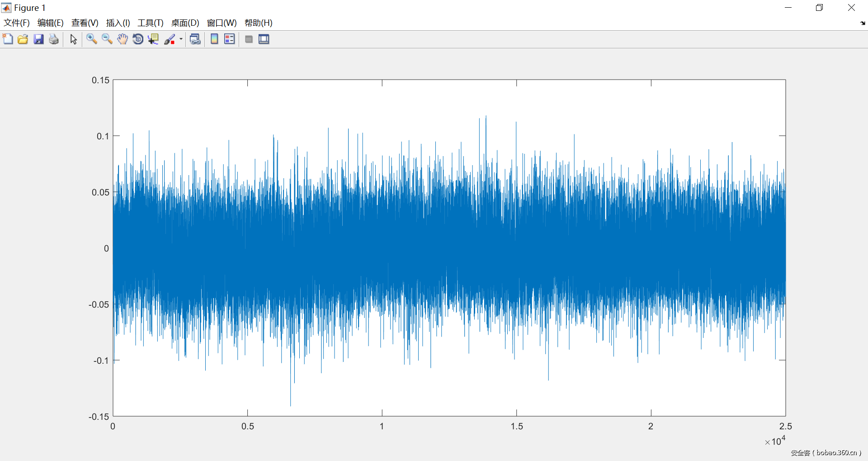Click the dock figure arrow at top right
The image size is (868, 461).
tap(863, 23)
